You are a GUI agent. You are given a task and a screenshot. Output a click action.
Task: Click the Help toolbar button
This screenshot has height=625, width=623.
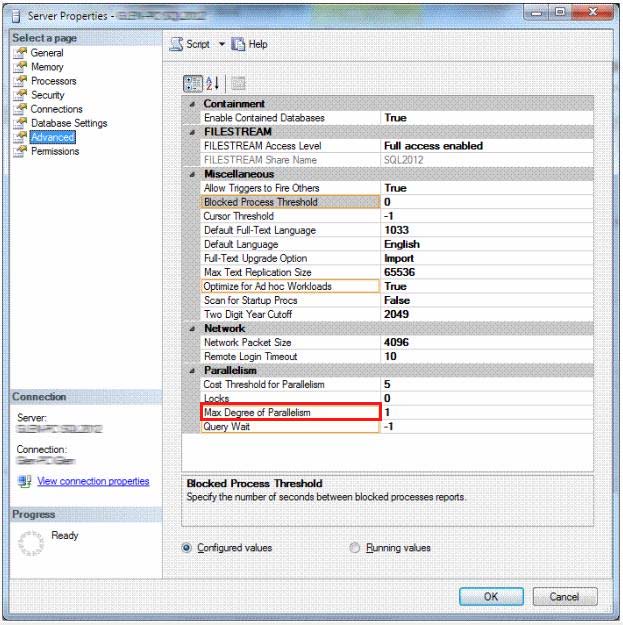point(250,44)
